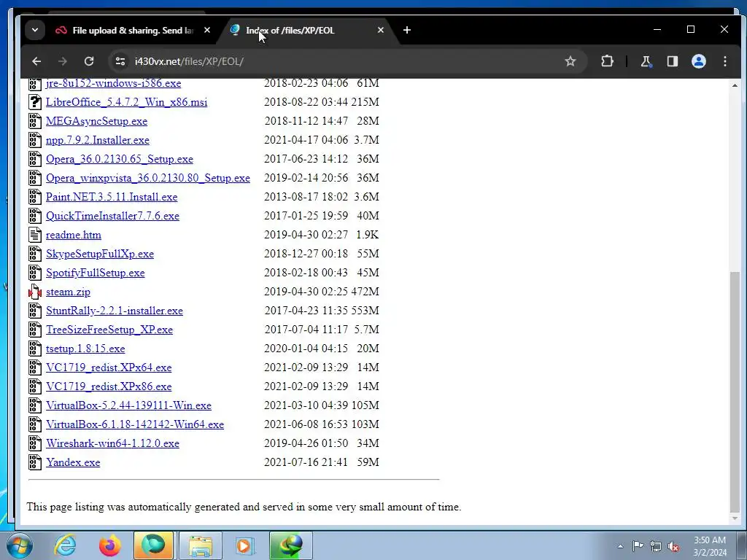This screenshot has height=560, width=747.
Task: Download VC1719_redist.XPx64.exe
Action: [x=109, y=367]
